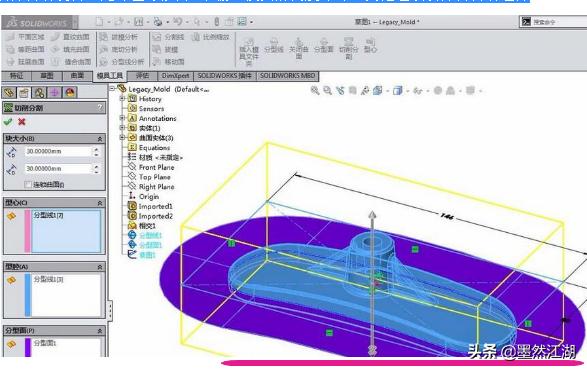Run 分型线分析 parting line analysis
Screen dimensions: 587x370
point(122,61)
